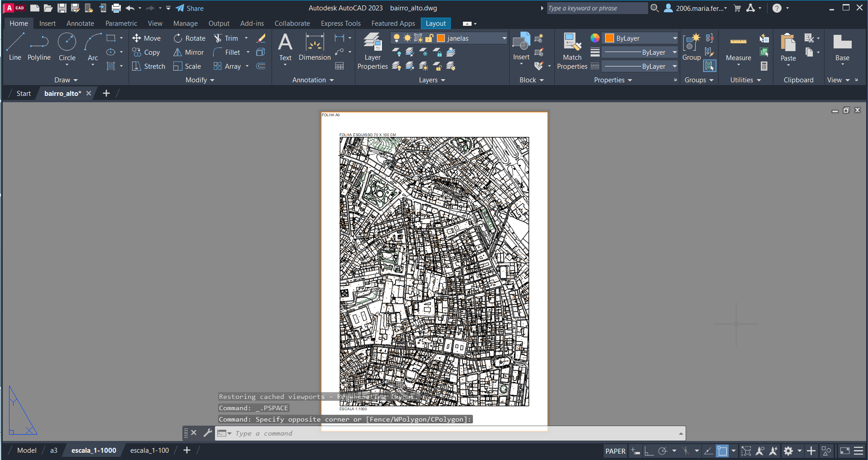This screenshot has height=460, width=868.
Task: Open the janelas layer dropdown
Action: click(504, 38)
